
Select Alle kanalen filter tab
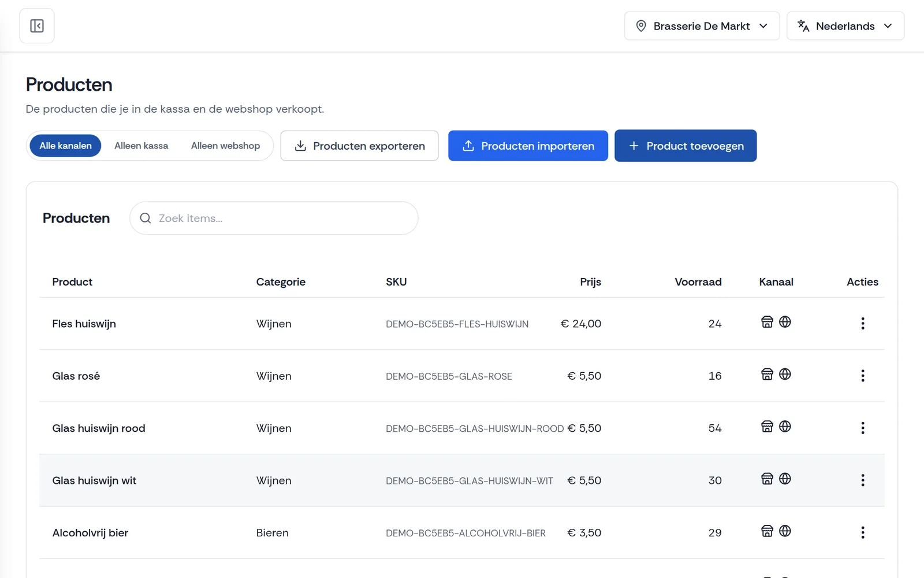pyautogui.click(x=65, y=146)
